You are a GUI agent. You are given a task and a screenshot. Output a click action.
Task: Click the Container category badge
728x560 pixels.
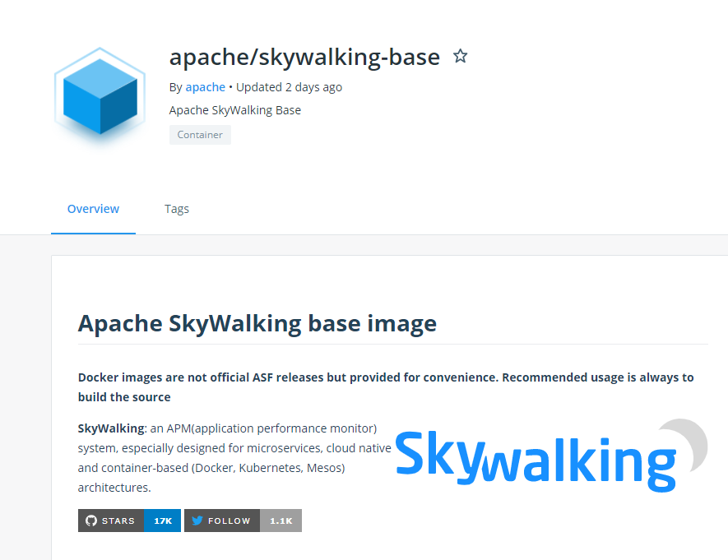tap(200, 135)
